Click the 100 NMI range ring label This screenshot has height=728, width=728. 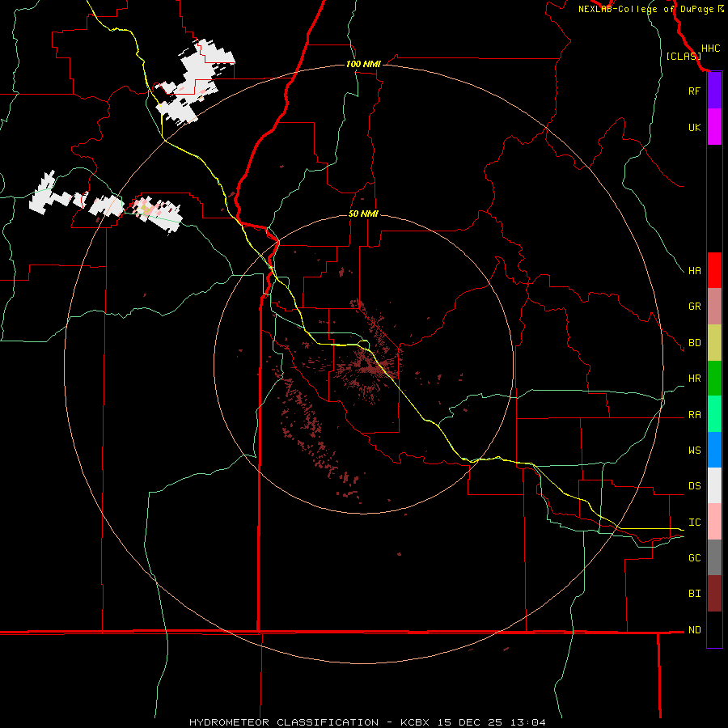coord(363,64)
